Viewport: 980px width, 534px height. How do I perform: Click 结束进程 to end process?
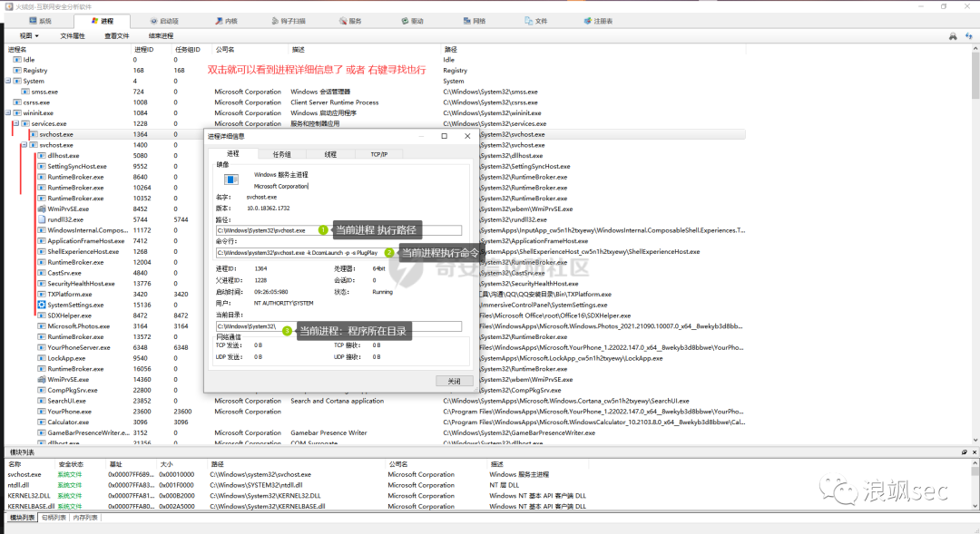click(x=162, y=36)
